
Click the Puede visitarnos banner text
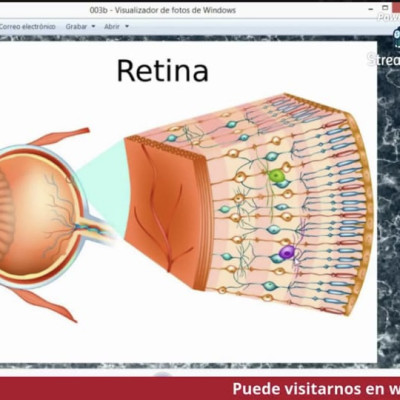[x=316, y=389]
